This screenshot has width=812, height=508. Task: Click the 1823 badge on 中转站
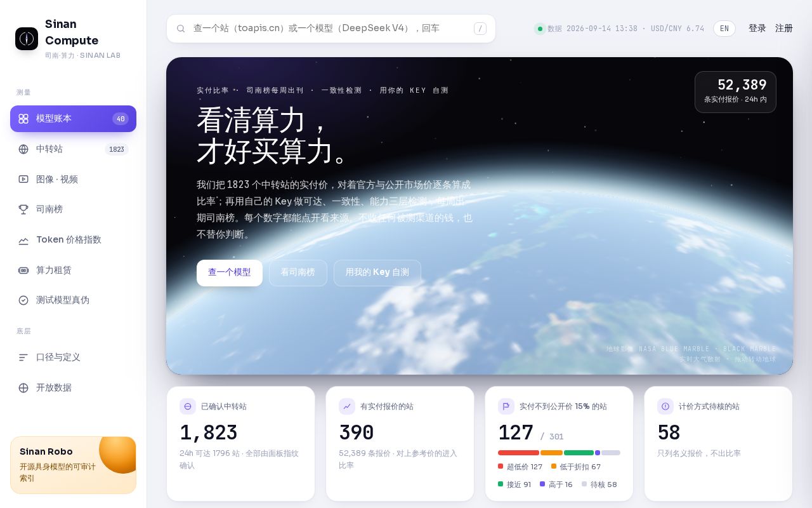tap(117, 149)
